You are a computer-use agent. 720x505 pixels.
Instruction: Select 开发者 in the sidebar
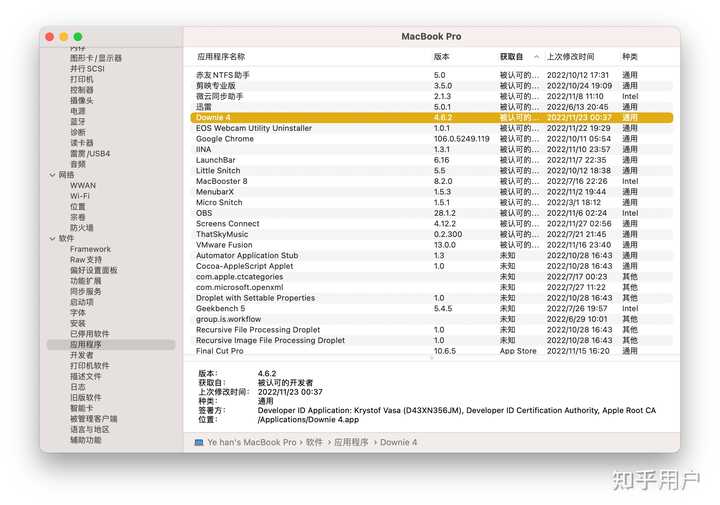click(x=82, y=355)
